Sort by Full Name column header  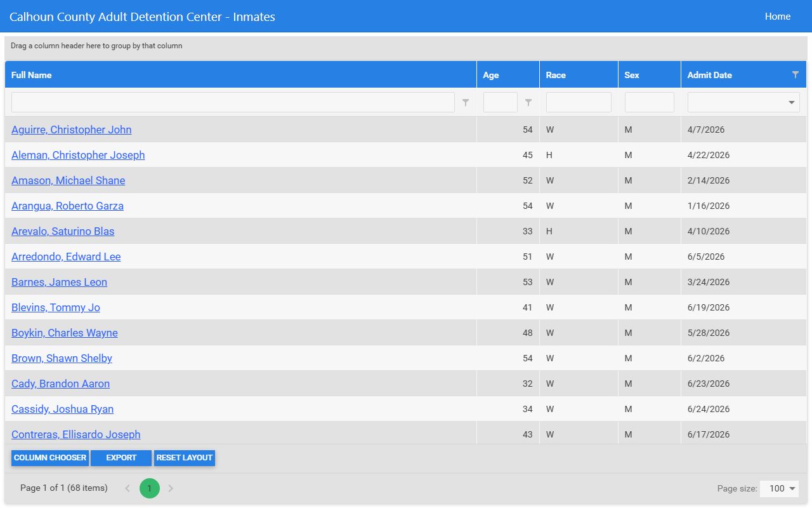[x=240, y=75]
